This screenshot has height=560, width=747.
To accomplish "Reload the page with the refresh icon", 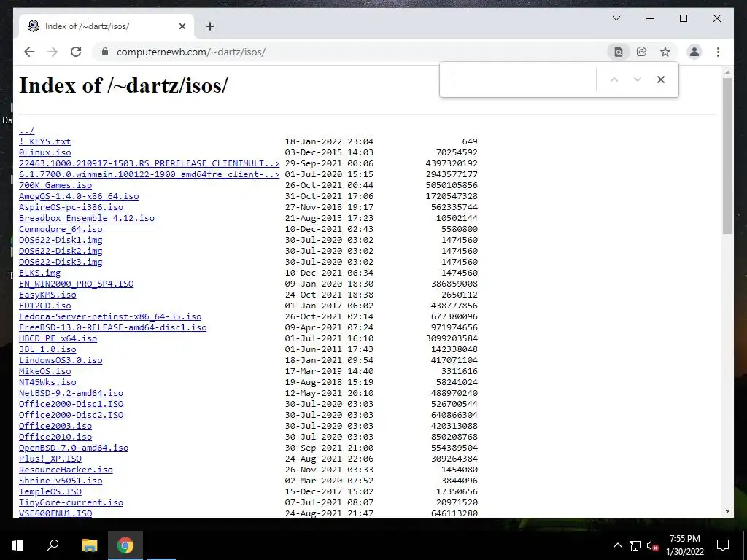I will [76, 52].
